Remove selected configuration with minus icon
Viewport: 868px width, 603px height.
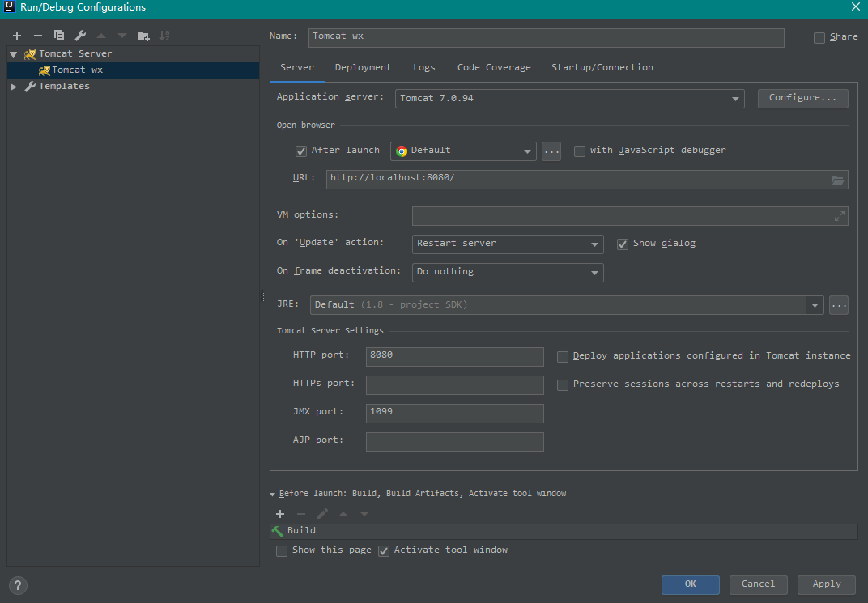(37, 36)
